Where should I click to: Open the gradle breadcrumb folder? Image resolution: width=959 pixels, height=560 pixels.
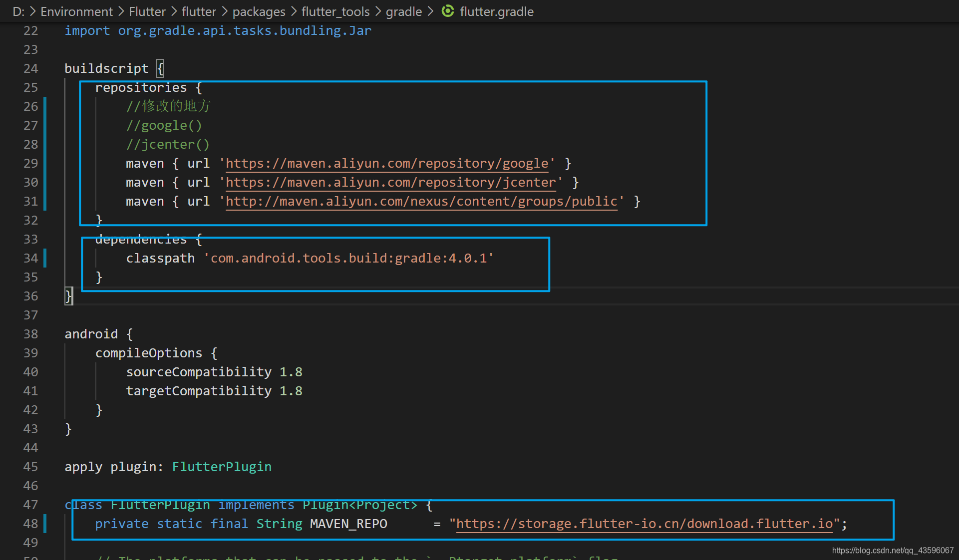[403, 11]
